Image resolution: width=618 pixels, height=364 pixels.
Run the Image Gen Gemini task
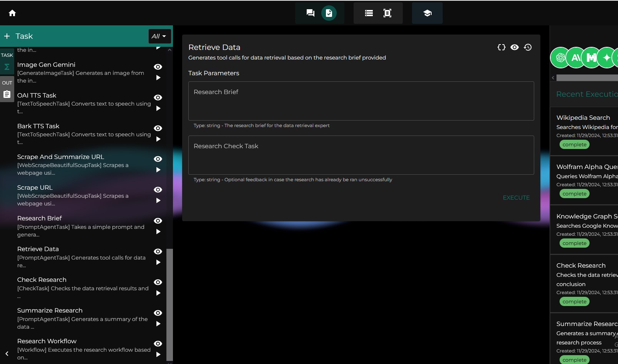click(x=158, y=78)
